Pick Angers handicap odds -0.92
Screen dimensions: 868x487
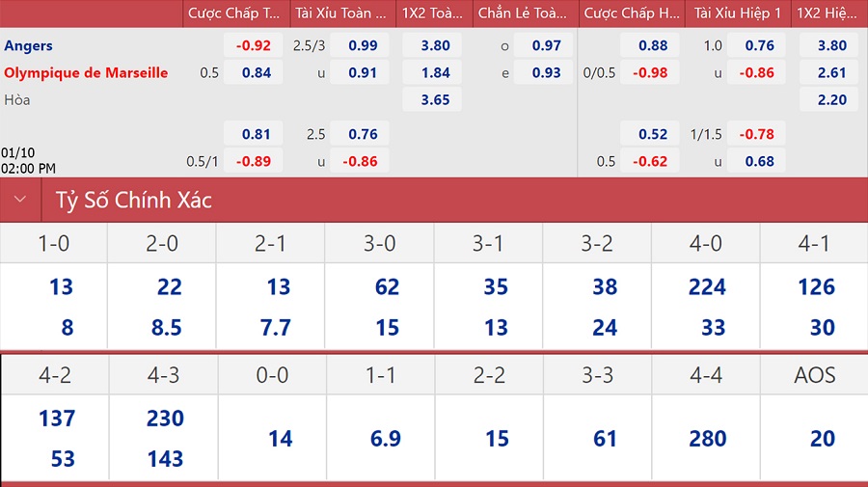(x=253, y=45)
